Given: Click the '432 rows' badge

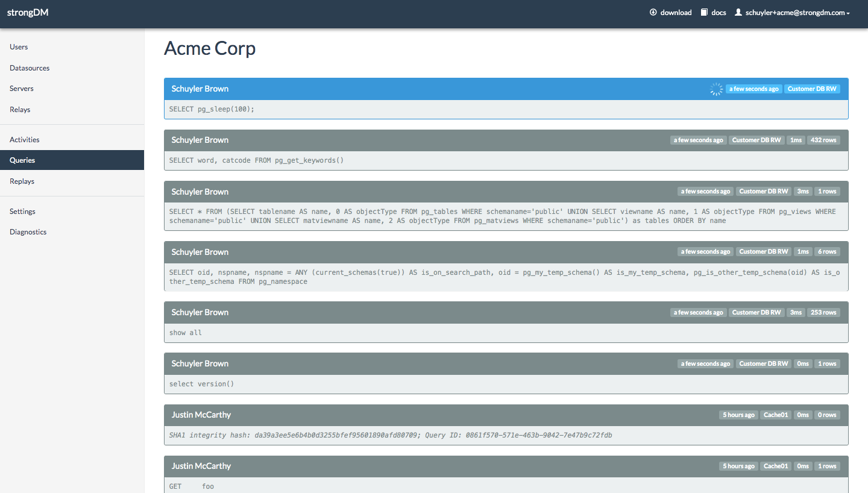Looking at the screenshot, I should (x=823, y=140).
